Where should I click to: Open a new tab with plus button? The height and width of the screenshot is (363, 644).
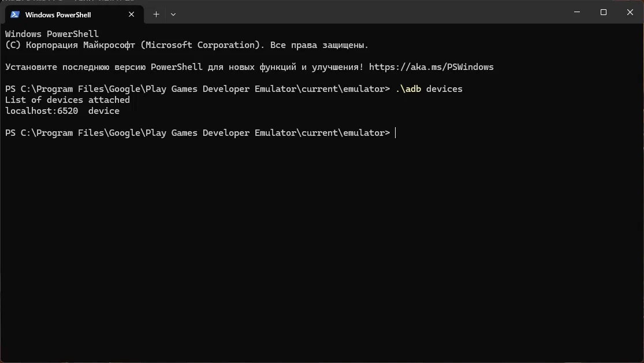(156, 14)
